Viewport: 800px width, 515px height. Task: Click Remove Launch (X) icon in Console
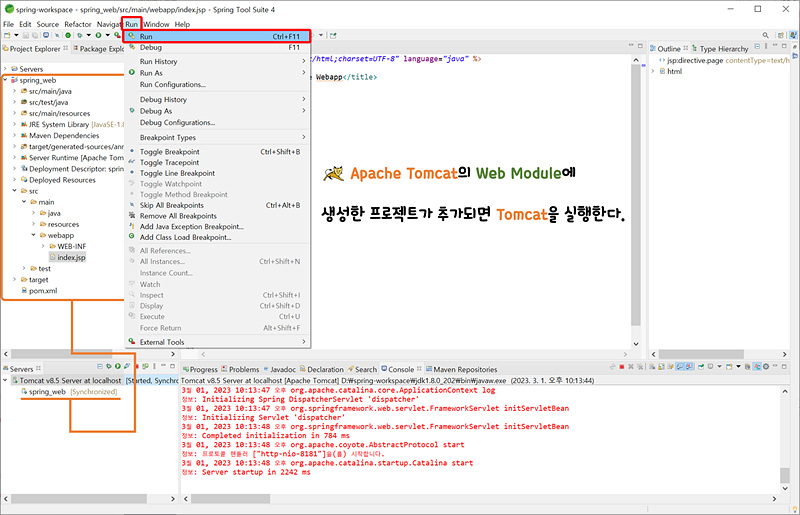[631, 366]
